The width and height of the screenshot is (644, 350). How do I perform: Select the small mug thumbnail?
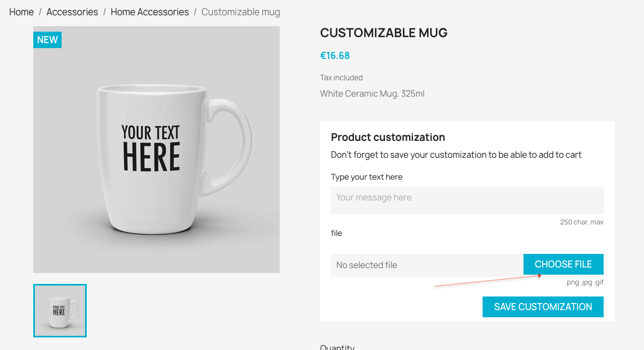click(x=60, y=310)
